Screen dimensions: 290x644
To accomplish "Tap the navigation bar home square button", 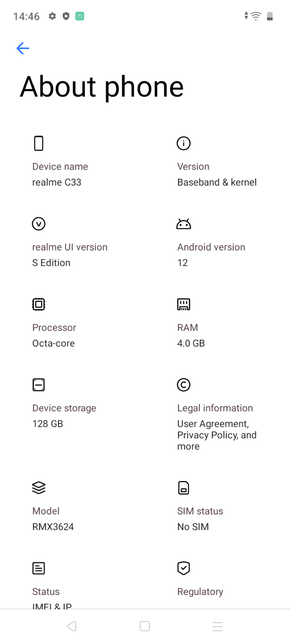I will pyautogui.click(x=145, y=626).
